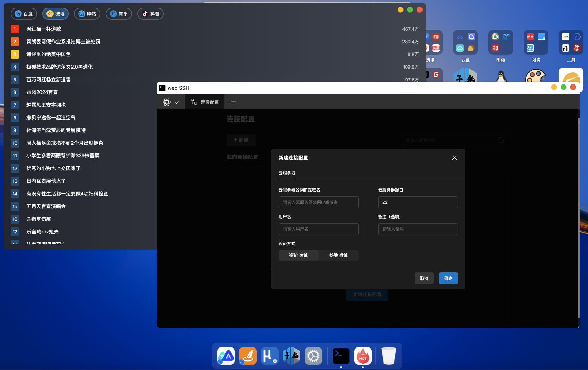Click the plus icon to open a new SSH tab
The width and height of the screenshot is (588, 370).
click(233, 102)
